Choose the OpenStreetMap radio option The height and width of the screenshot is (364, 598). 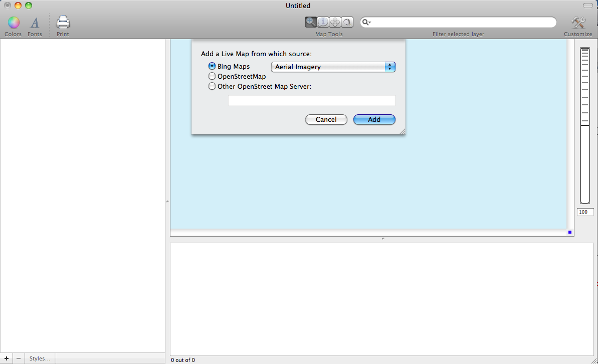[x=212, y=76]
